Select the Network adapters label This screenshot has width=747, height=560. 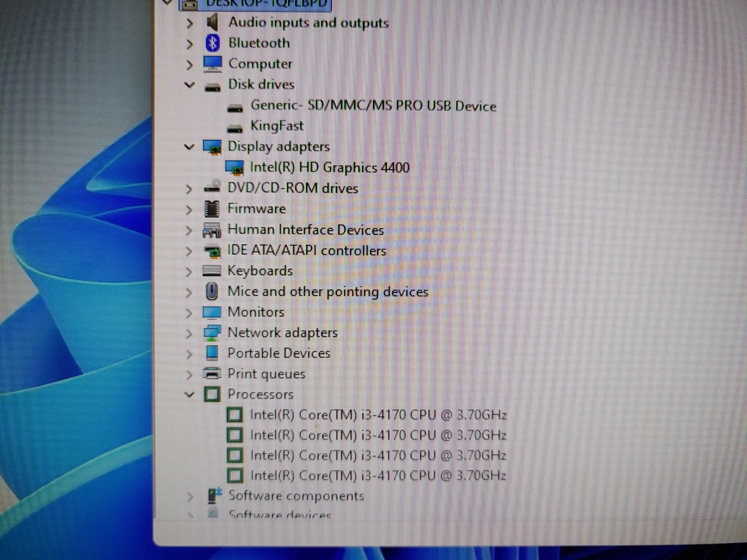click(283, 333)
